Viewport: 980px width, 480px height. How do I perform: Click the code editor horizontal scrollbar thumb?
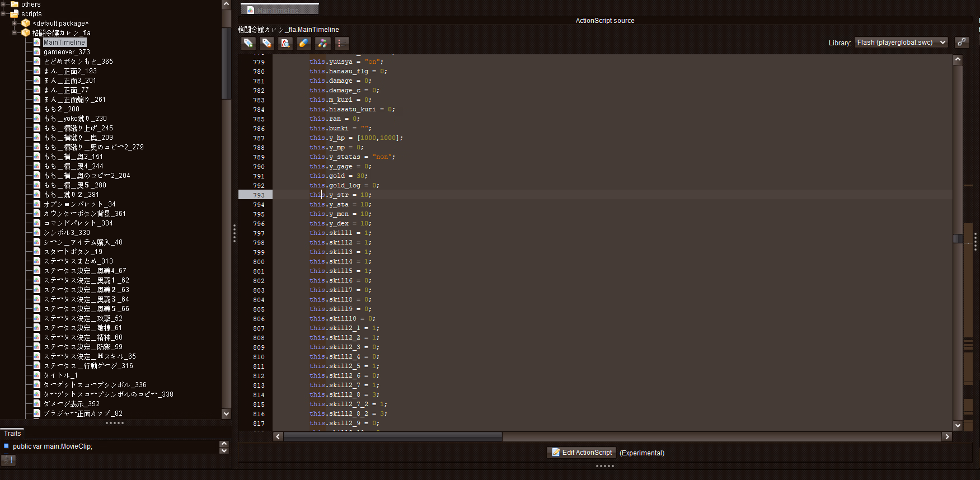click(x=392, y=436)
